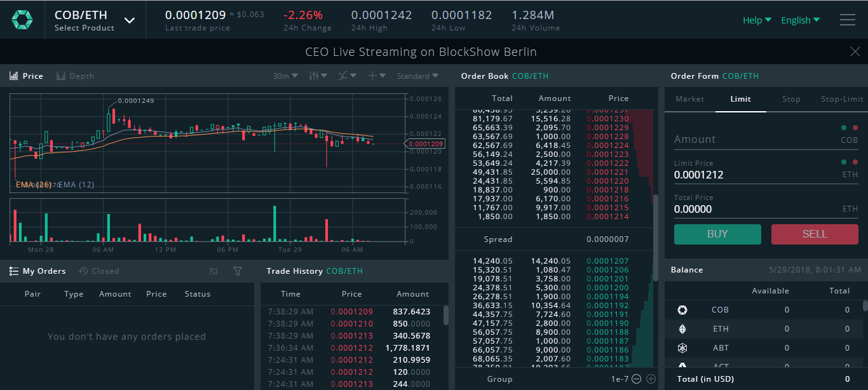Increase order book group with plus icon
Image resolution: width=868 pixels, height=390 pixels.
coord(651,379)
